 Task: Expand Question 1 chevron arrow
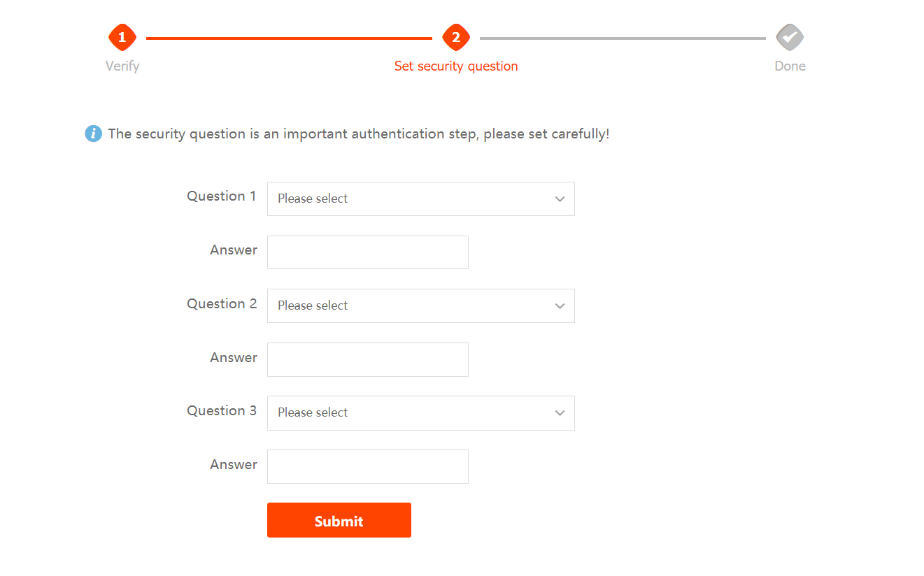560,199
